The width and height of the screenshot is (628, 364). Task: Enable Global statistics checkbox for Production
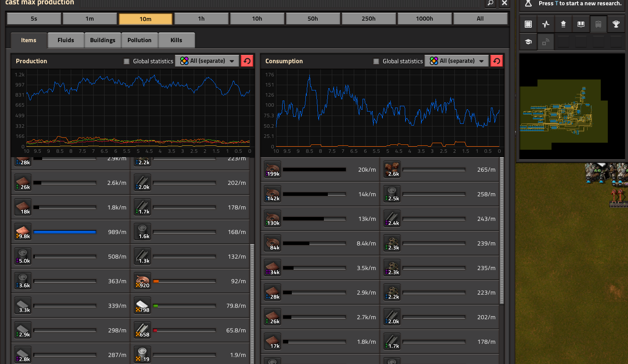127,61
